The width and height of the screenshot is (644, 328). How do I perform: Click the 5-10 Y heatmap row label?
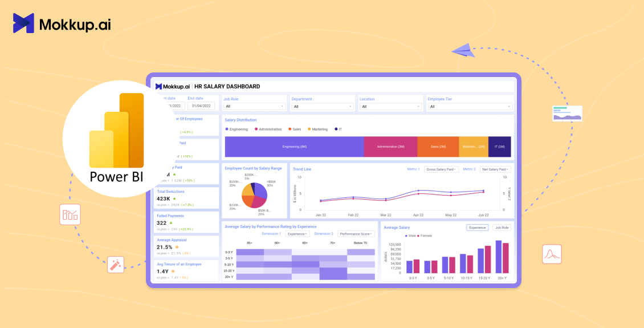pyautogui.click(x=230, y=264)
